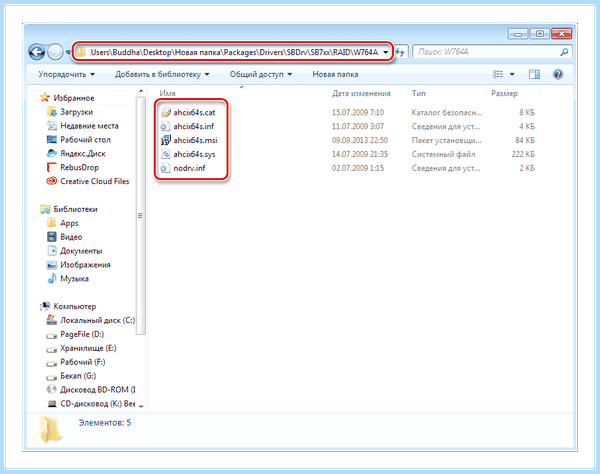Open Яндекс.Диск in navigation pane
Viewport: 600px width, 474px height.
point(76,153)
